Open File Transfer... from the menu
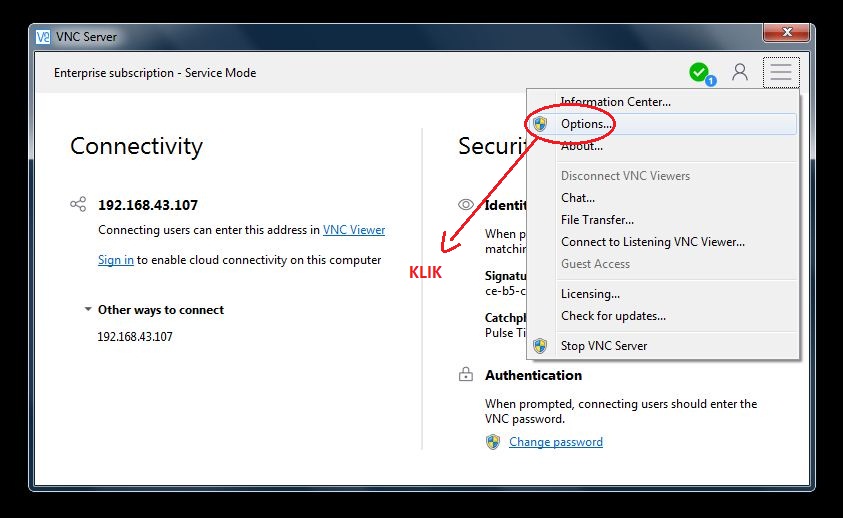Screen dimensions: 843x518 pyautogui.click(x=662, y=219)
